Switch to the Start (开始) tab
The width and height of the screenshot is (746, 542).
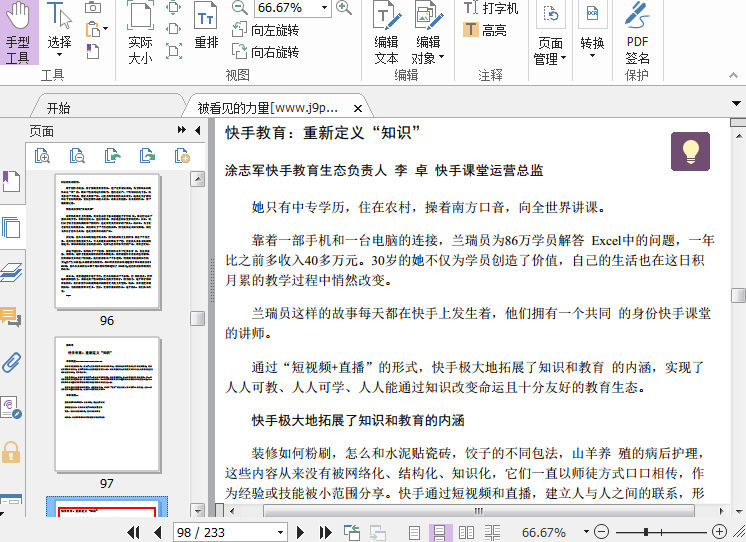(59, 108)
